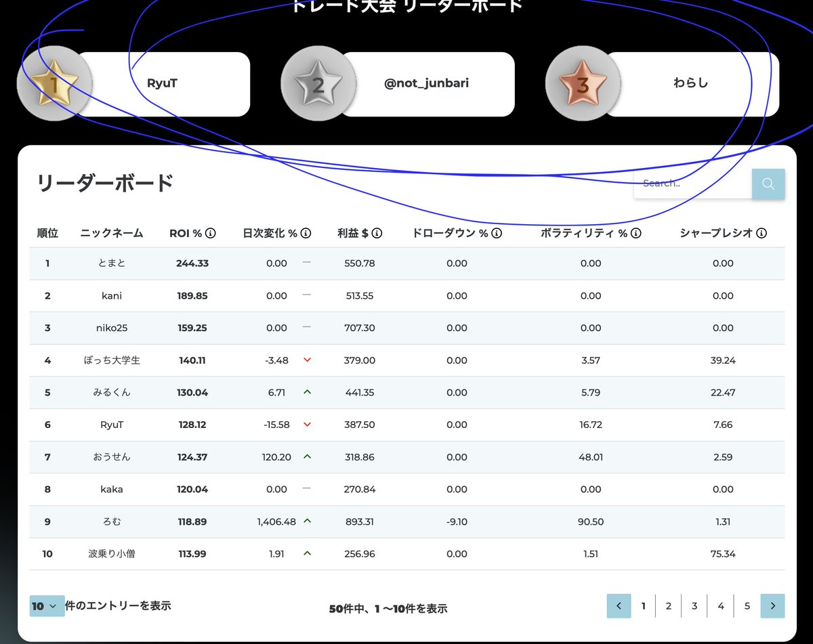Click Sharpe ratio value 39.24
This screenshot has height=644, width=813.
point(723,360)
